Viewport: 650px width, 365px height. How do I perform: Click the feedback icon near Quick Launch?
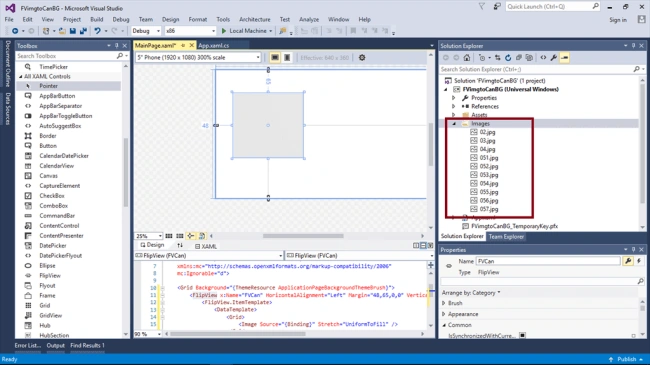pos(497,7)
